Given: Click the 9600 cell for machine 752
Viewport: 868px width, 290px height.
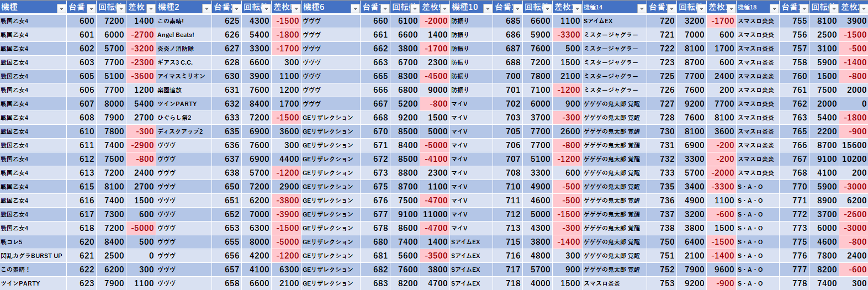Looking at the screenshot, I should click(721, 270).
